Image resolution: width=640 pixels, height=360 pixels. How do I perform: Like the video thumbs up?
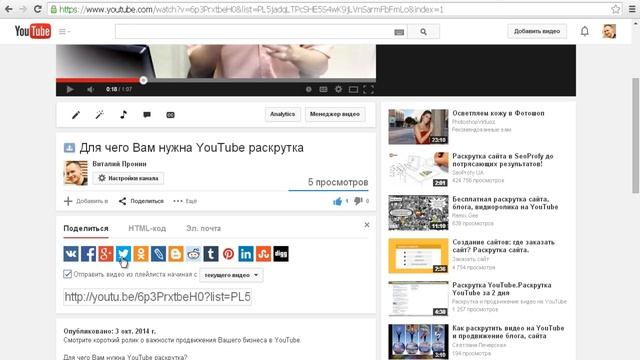(x=338, y=201)
